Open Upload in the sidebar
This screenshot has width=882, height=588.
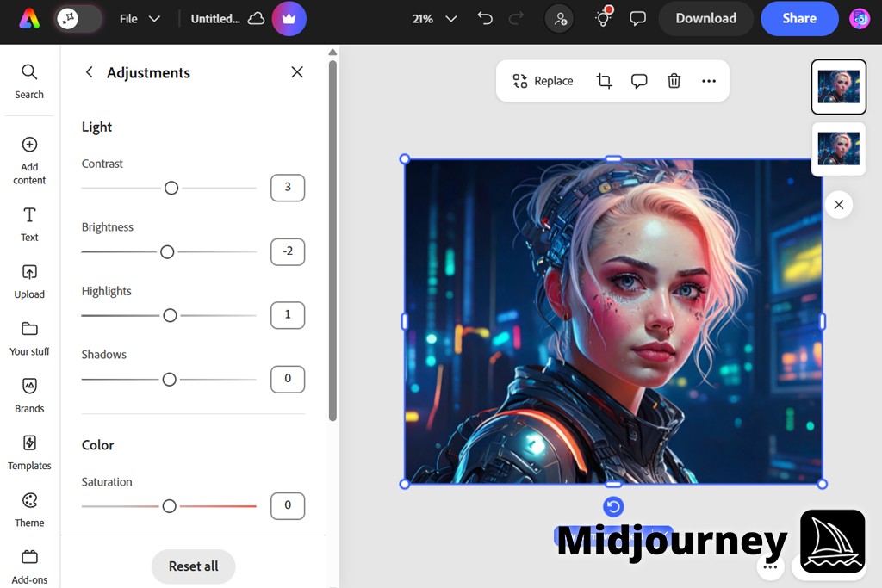pos(29,282)
